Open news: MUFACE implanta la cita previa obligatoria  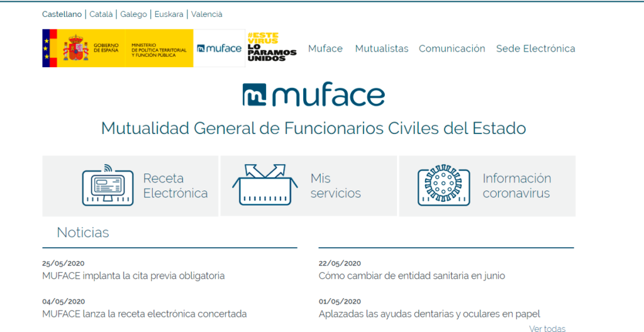pos(133,276)
